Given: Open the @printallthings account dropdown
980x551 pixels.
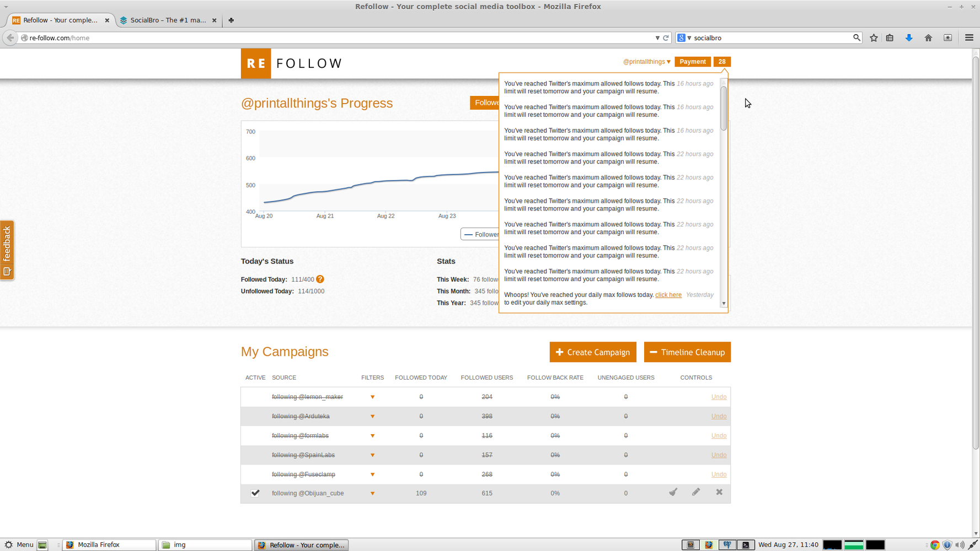Looking at the screenshot, I should click(x=646, y=62).
